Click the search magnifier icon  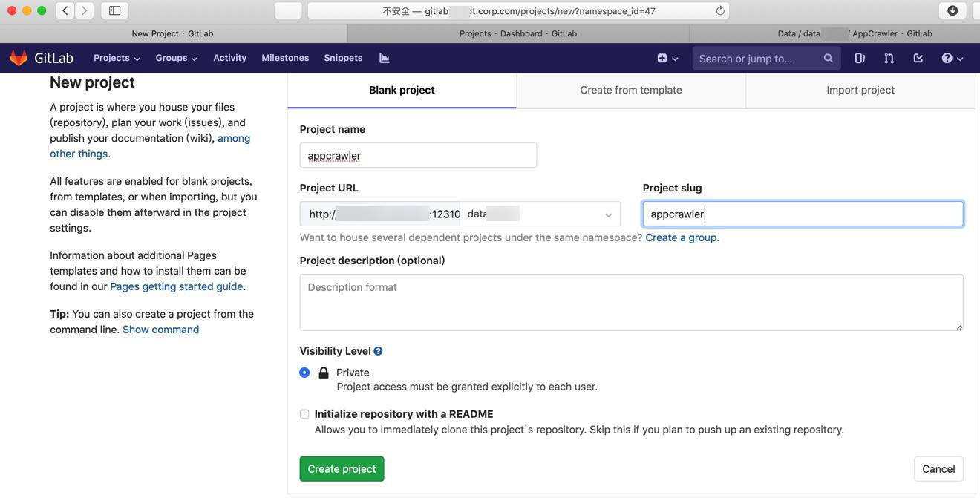(828, 58)
